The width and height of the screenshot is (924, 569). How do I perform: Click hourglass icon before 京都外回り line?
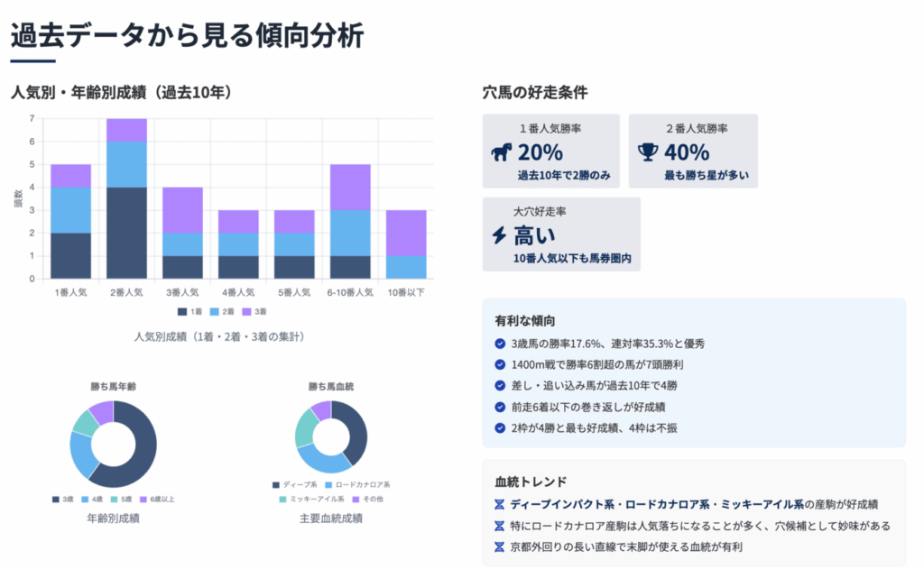click(x=500, y=546)
